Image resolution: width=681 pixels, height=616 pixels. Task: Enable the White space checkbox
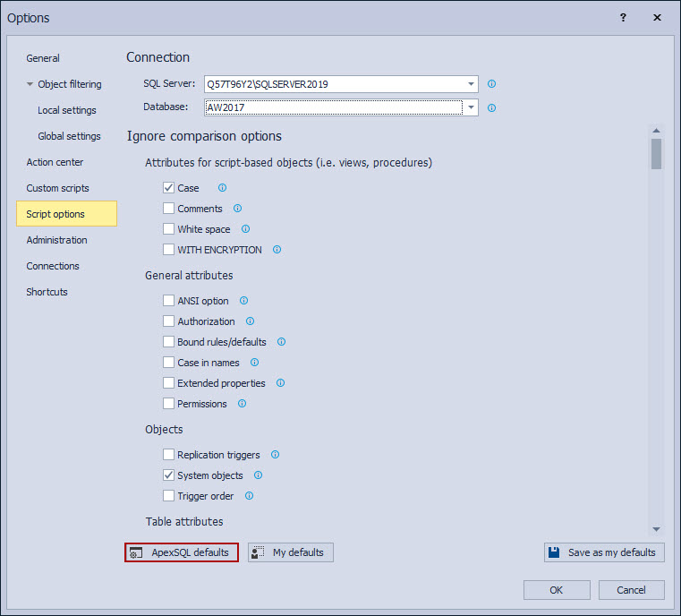pos(168,229)
